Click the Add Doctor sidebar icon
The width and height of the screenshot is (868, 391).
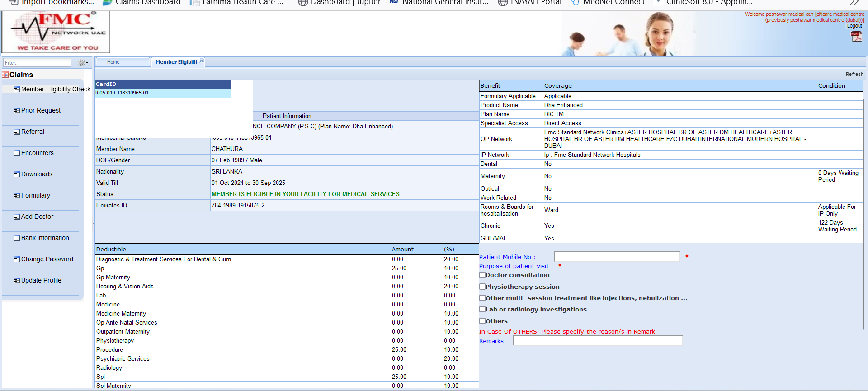[17, 217]
